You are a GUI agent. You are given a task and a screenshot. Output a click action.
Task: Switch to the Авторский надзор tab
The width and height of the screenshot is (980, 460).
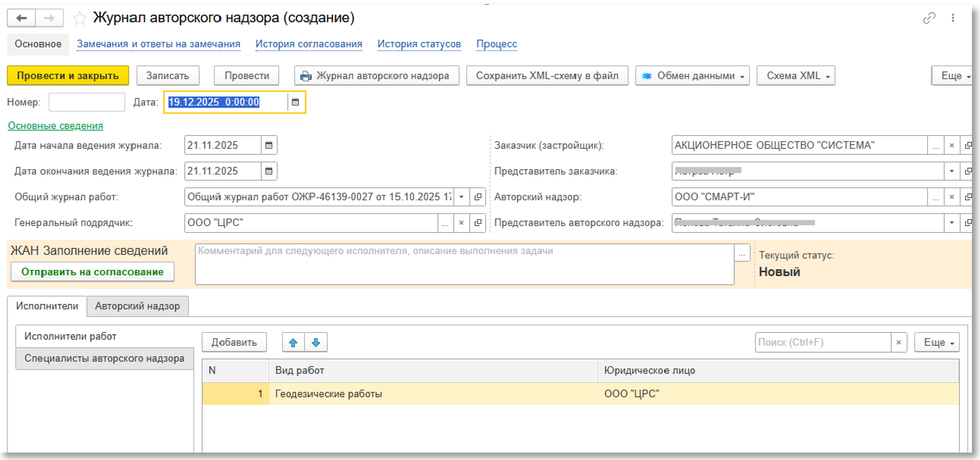[x=137, y=306]
